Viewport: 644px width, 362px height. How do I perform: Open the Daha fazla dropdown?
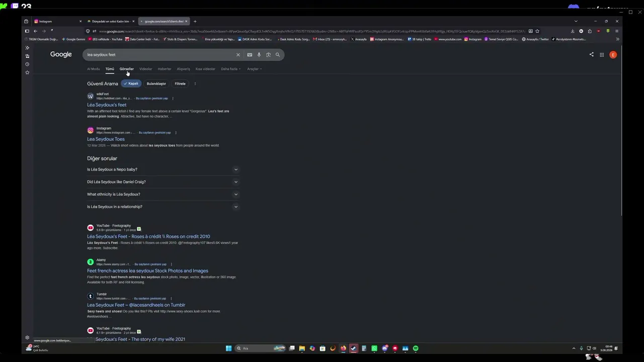pyautogui.click(x=230, y=69)
